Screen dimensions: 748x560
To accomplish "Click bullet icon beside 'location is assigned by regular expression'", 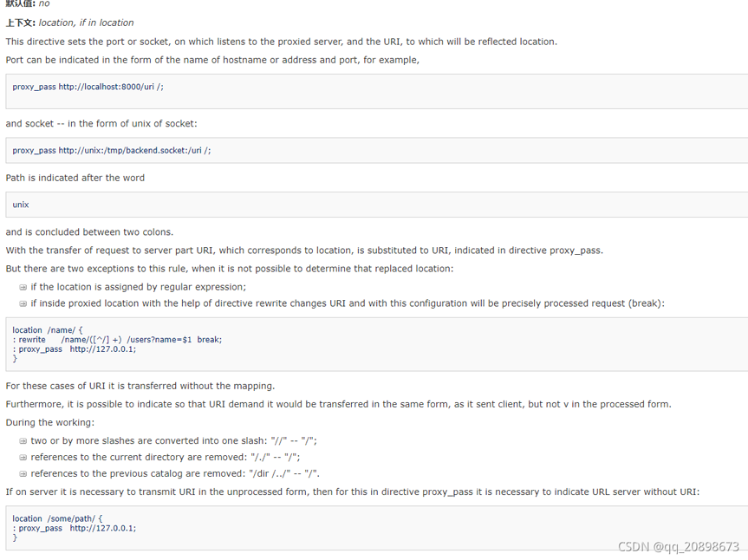I will tap(23, 288).
